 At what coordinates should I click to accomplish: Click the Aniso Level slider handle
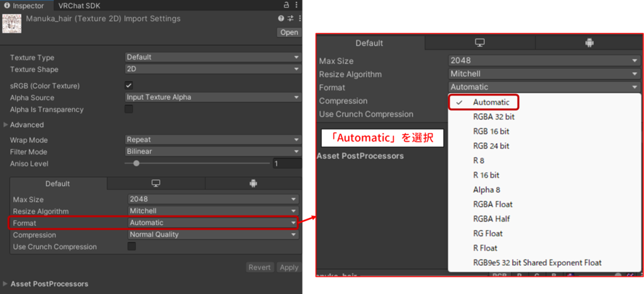click(136, 163)
